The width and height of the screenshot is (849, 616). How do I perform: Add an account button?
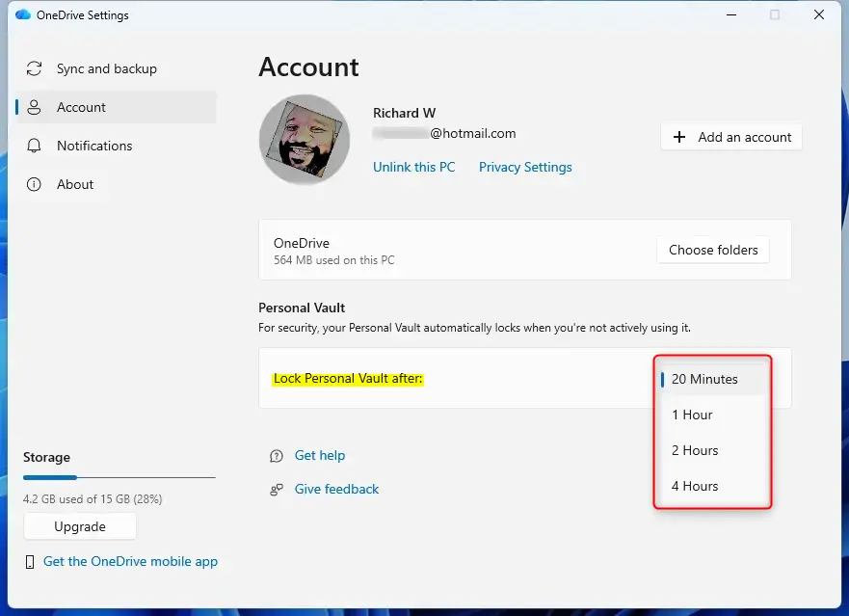coord(731,137)
